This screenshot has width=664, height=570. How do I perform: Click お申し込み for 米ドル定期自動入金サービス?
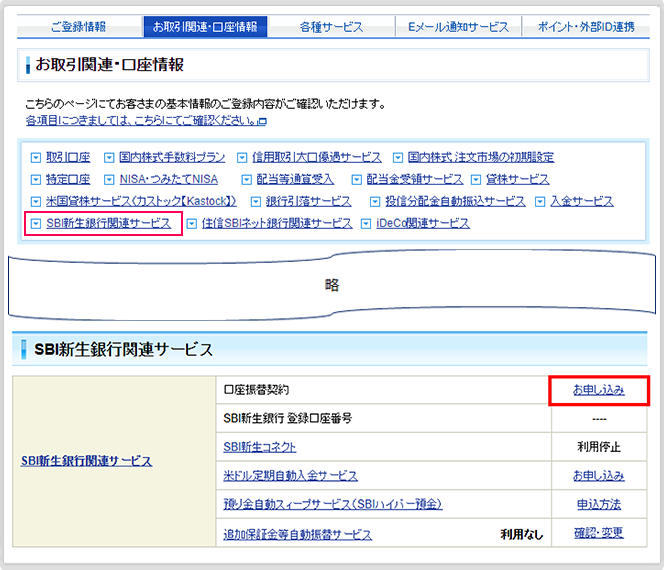coord(598,476)
